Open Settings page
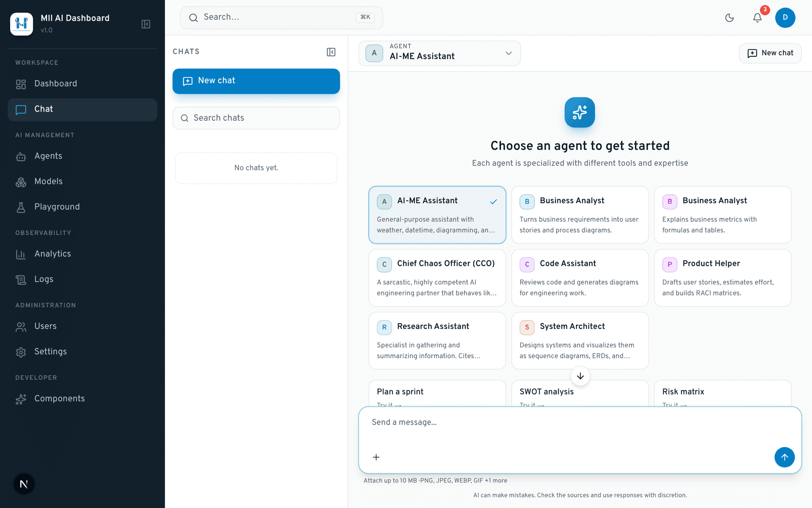This screenshot has height=508, width=812. pos(82,352)
